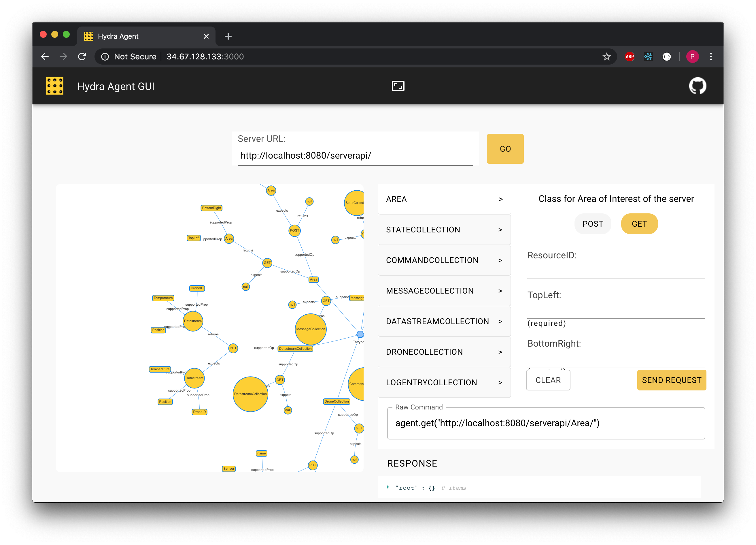Screen dimensions: 756x545
Task: Select the POST operation
Action: point(593,224)
